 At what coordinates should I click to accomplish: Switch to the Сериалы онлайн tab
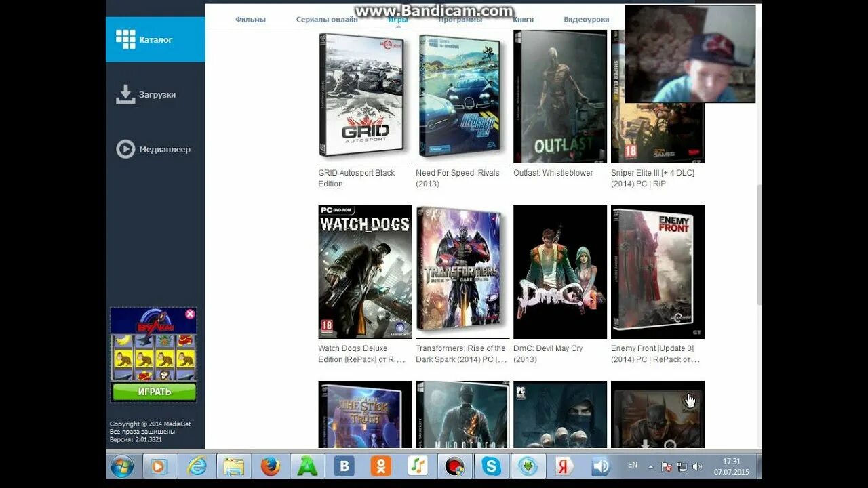[327, 20]
